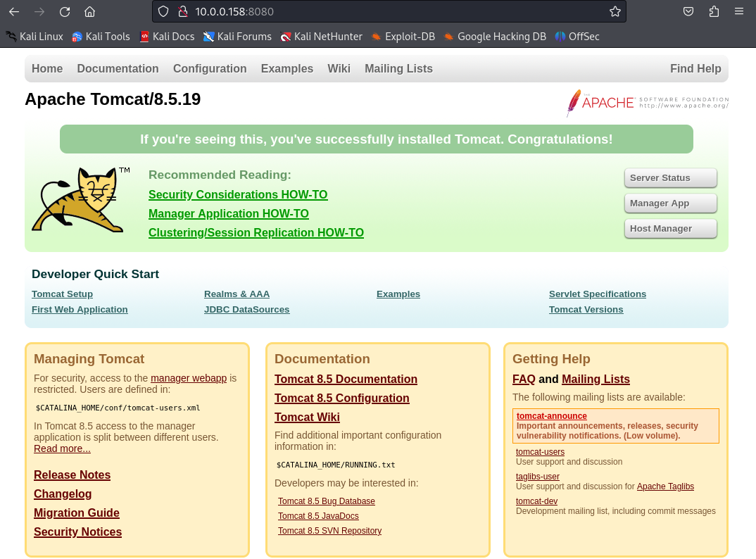Click the Server Status button
This screenshot has width=756, height=559.
(670, 178)
